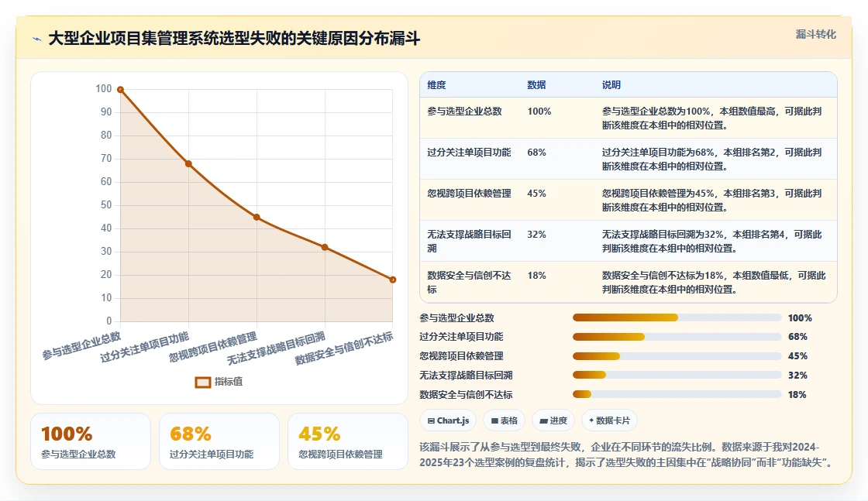
Task: Click table cell 忽视跨项目依赖管理 in the 维度 column
Action: point(469,194)
